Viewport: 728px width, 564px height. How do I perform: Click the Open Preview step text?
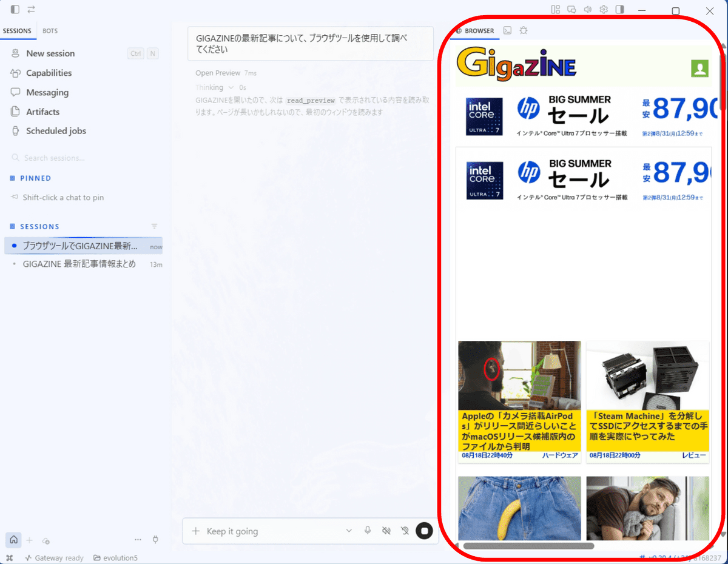(x=218, y=73)
